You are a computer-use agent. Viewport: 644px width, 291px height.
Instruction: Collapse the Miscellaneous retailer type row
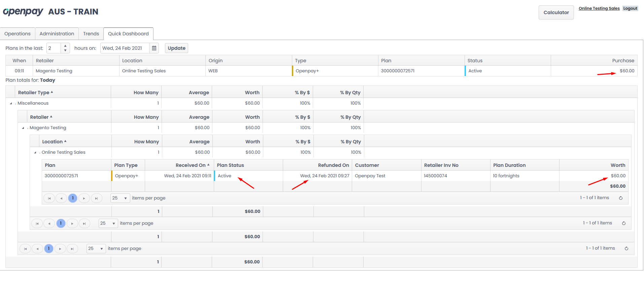pos(11,104)
